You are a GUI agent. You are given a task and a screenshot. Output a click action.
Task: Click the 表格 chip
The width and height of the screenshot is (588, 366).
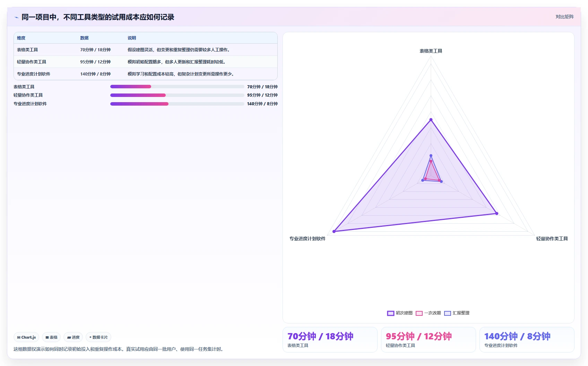tap(51, 337)
